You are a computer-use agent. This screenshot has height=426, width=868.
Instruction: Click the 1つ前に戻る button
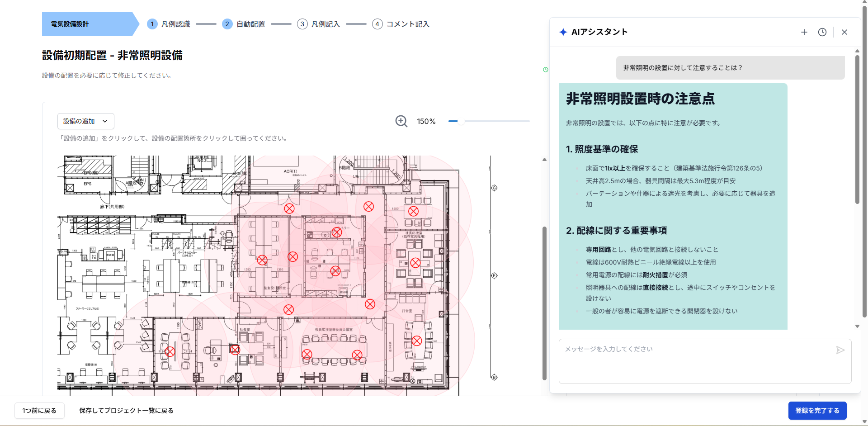[39, 411]
